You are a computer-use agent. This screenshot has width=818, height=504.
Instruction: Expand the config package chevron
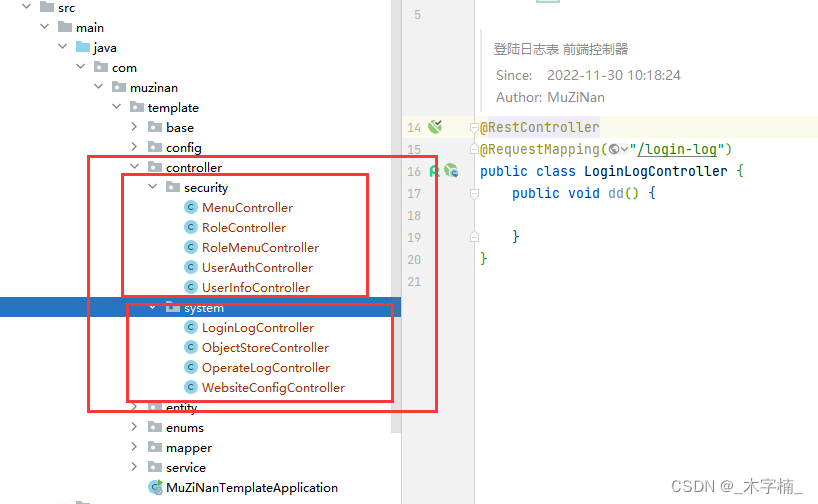[134, 147]
